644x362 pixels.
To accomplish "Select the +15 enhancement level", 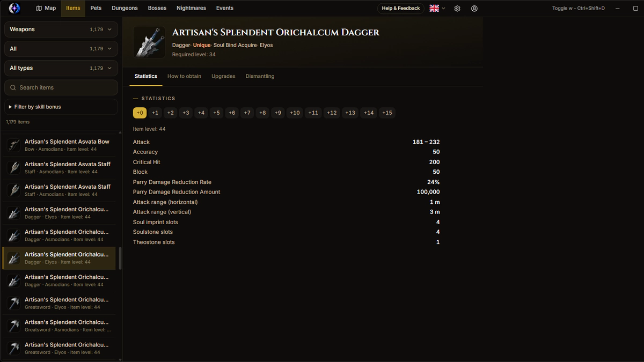I will 387,113.
